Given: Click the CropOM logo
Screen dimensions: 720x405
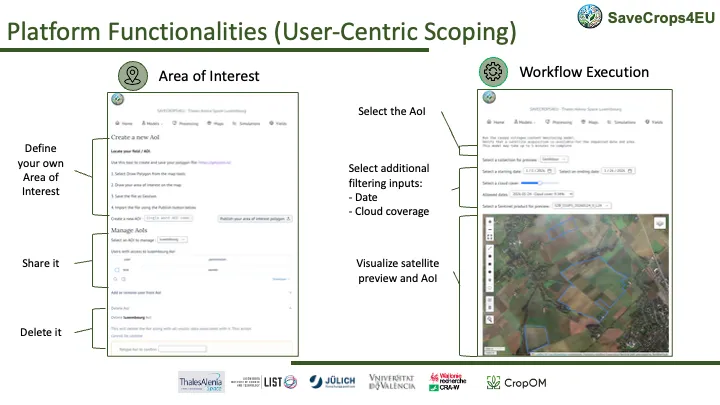Looking at the screenshot, I should 517,382.
